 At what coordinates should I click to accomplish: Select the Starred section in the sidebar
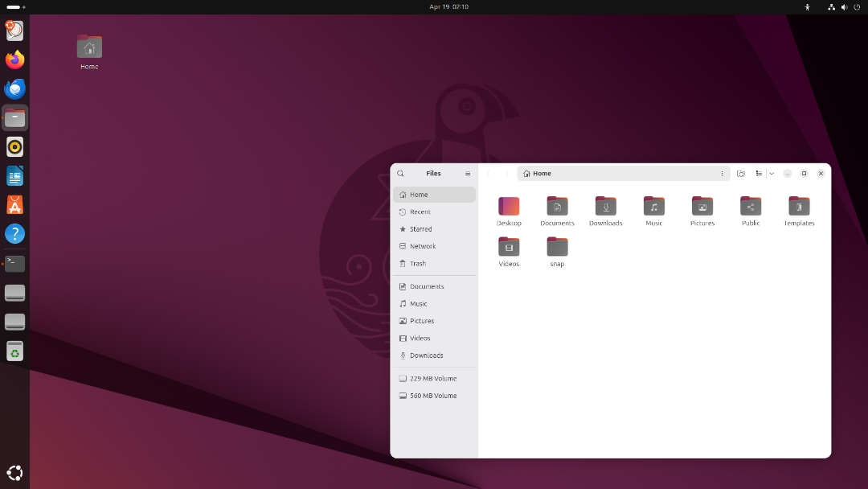tap(420, 228)
